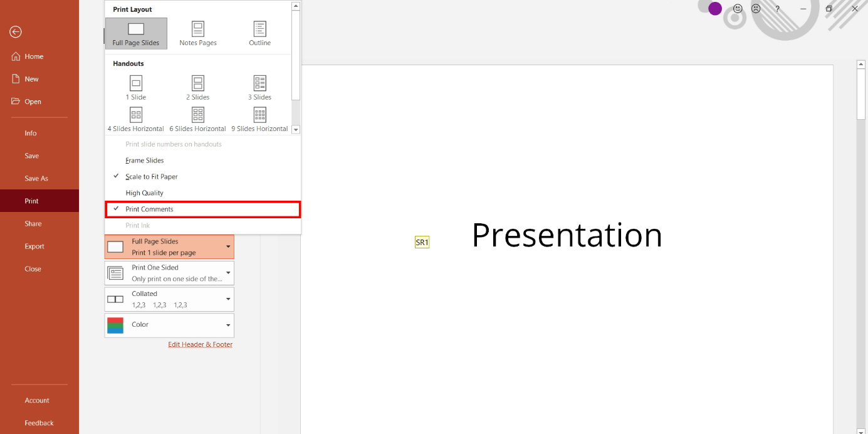
Task: Open the Full Page Slides dropdown
Action: [x=169, y=247]
